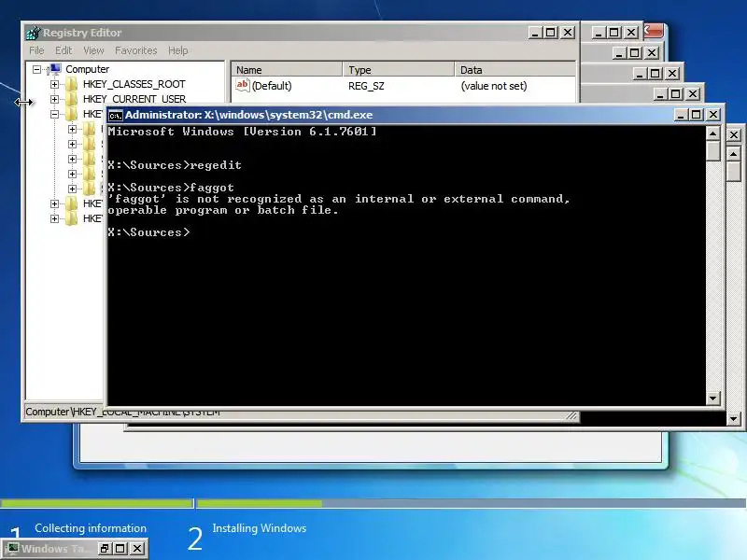Click the registry path in status bar
Screen dimensions: 747x560
pos(122,412)
